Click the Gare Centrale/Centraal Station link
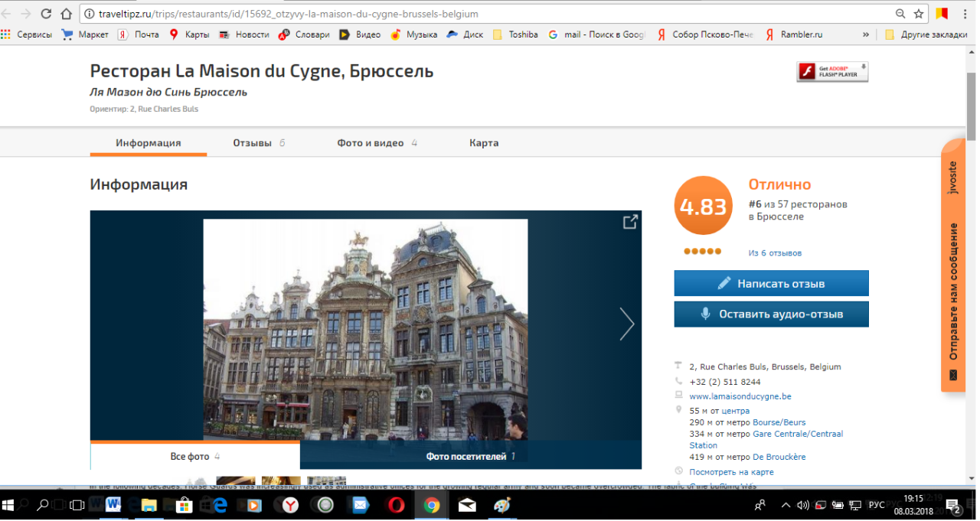Screen dimensions: 980x521 point(766,439)
